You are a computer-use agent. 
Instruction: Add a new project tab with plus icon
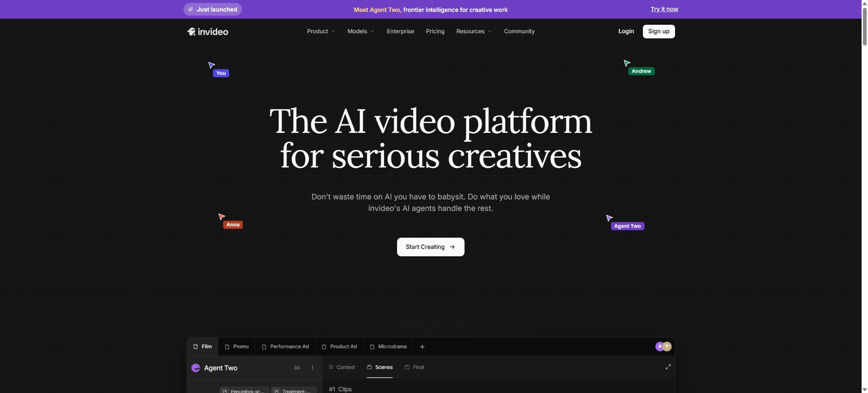(x=422, y=347)
